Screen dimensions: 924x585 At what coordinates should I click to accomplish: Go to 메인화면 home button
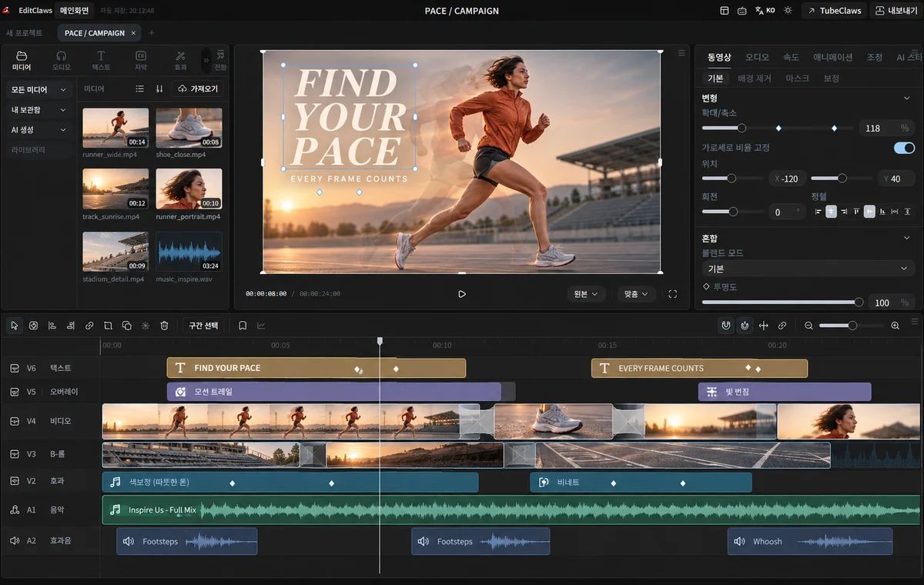pos(75,11)
